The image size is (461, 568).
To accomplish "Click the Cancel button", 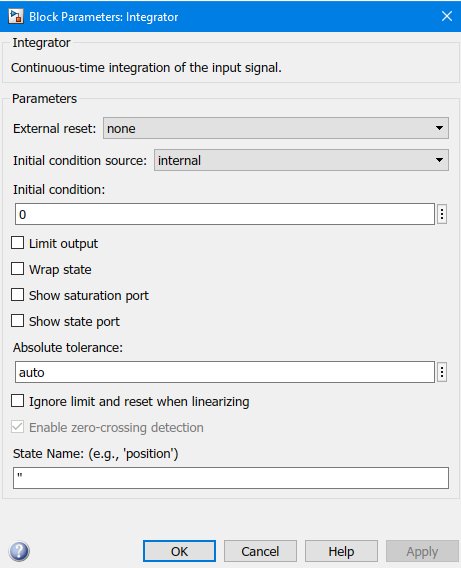I will point(260,551).
